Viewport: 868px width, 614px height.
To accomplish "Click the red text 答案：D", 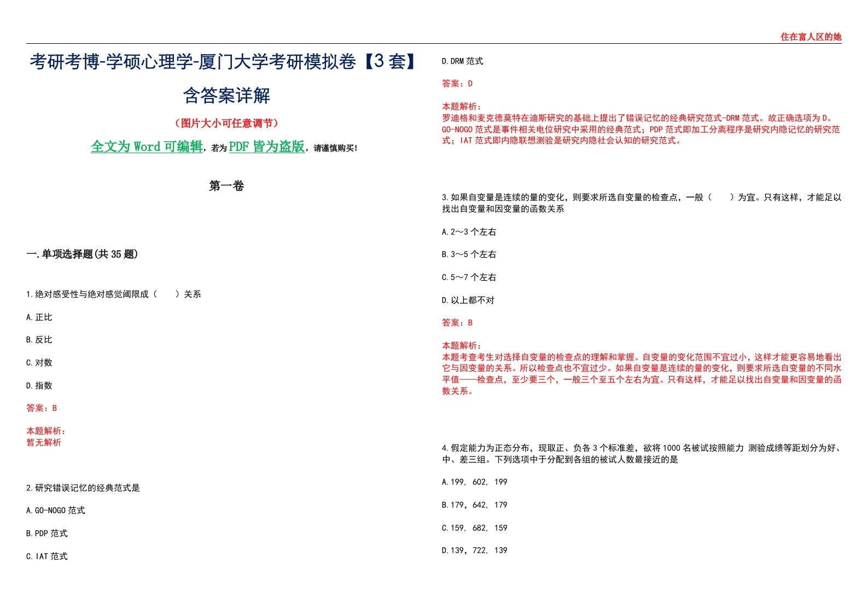I will tap(457, 84).
